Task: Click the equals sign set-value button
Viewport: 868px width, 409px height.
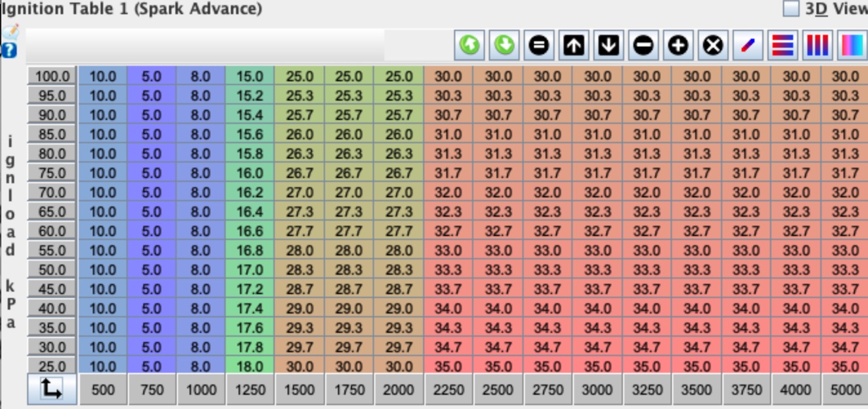Action: [539, 45]
